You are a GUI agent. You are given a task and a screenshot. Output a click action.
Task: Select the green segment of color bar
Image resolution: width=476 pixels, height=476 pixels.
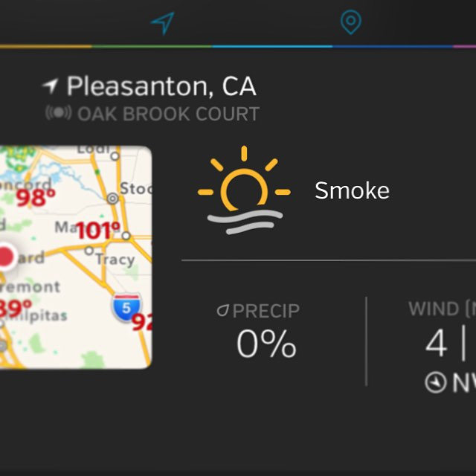(152, 46)
